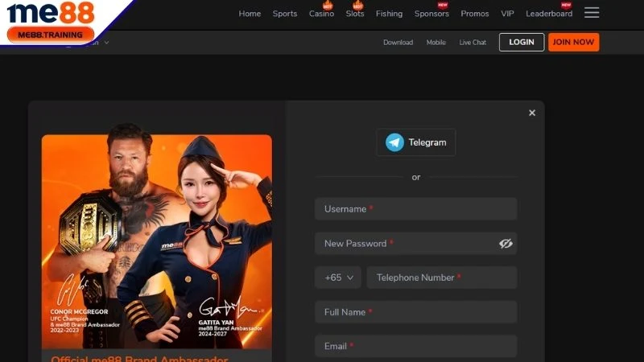View the Leaderboard page

coord(549,14)
